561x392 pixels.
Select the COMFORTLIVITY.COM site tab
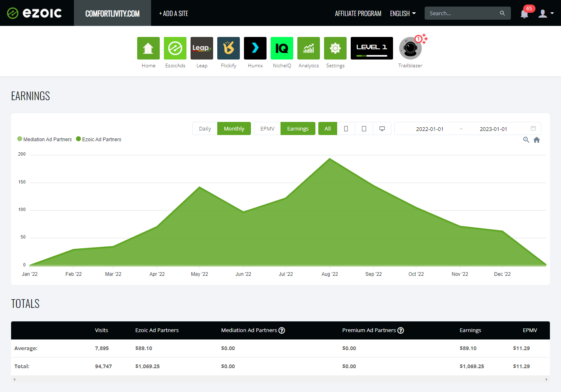coord(113,13)
